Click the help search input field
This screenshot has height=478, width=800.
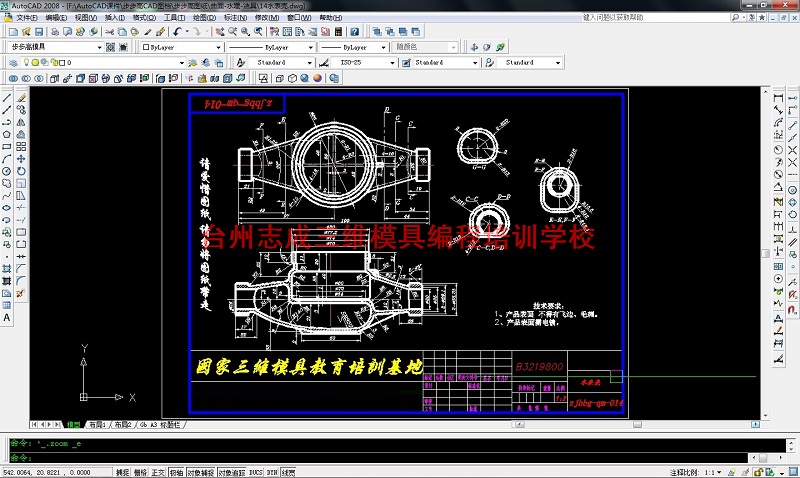click(656, 17)
